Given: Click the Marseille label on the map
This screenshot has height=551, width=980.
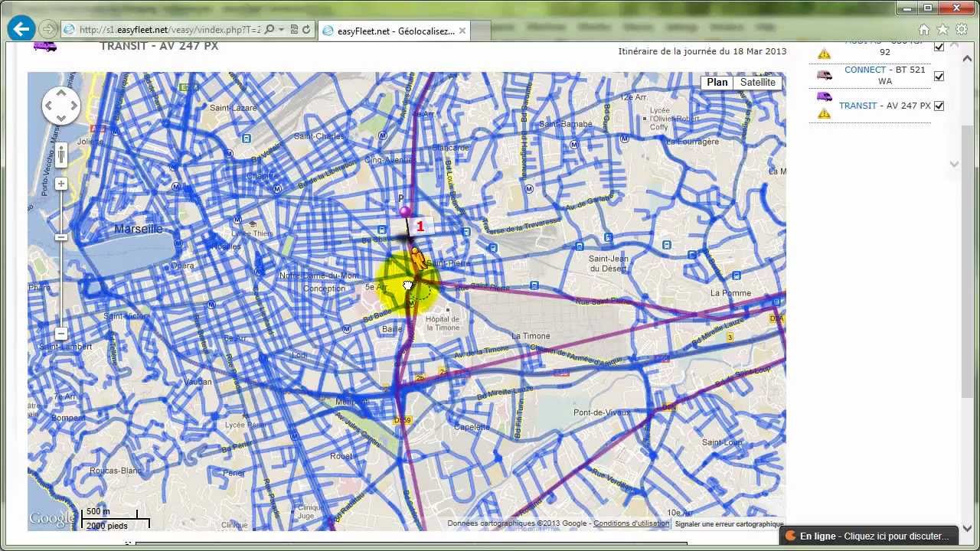Looking at the screenshot, I should click(x=138, y=229).
